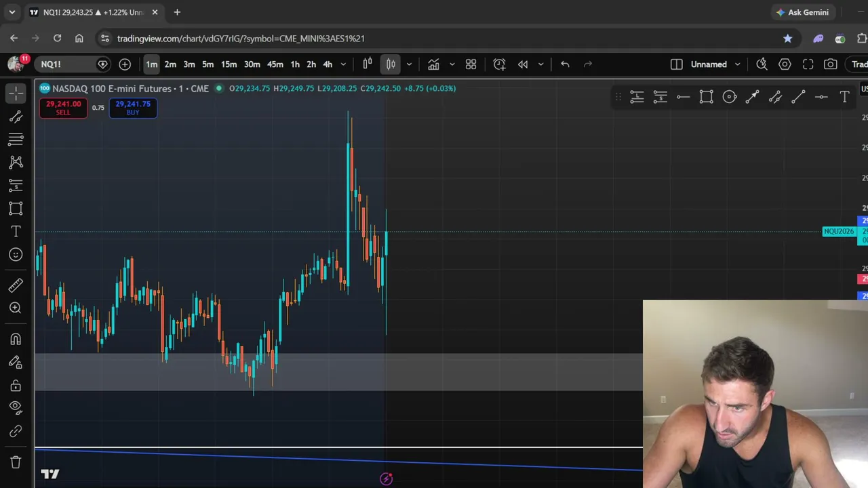Switch to the 5m timeframe
Image resolution: width=868 pixels, height=488 pixels.
208,64
